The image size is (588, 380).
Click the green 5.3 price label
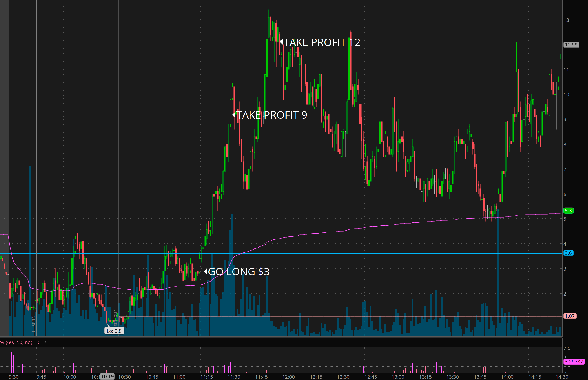coord(568,211)
